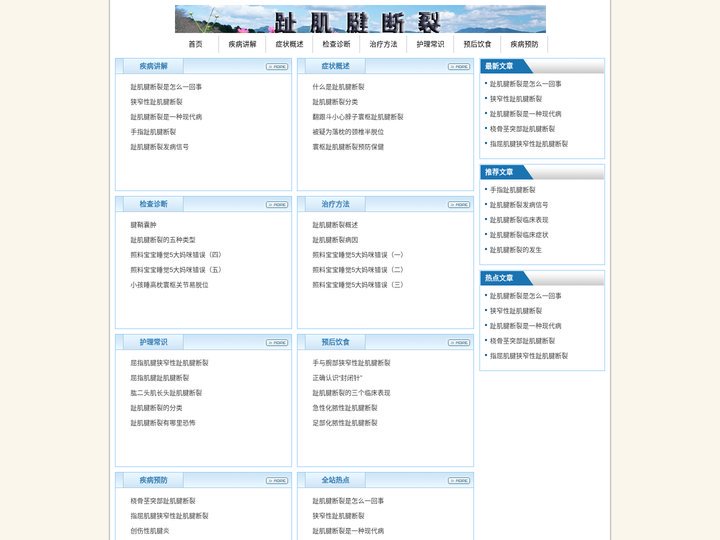Open 趾肌腱断裂发病信号 in 疾病讲解 section

(160, 147)
